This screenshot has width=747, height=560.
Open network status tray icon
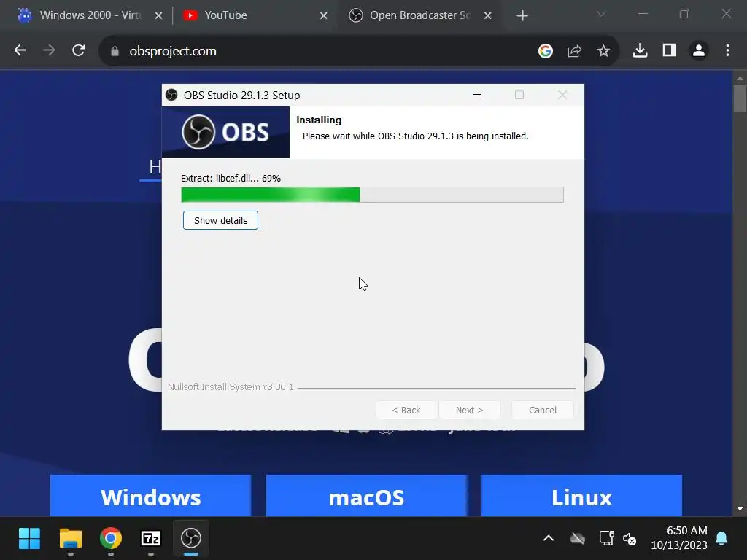pyautogui.click(x=606, y=539)
